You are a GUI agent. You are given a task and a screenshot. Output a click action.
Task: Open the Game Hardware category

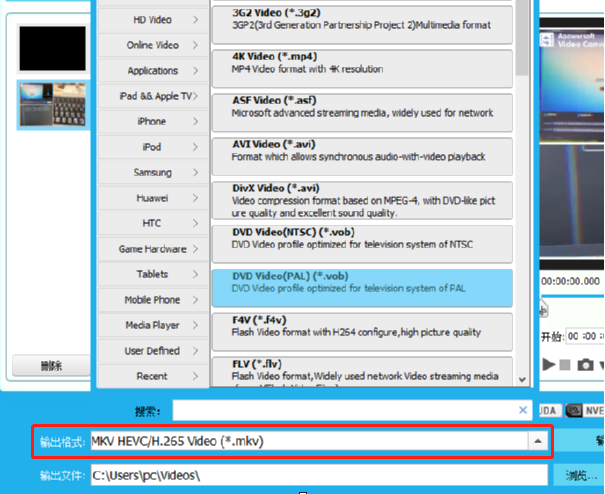pyautogui.click(x=153, y=249)
